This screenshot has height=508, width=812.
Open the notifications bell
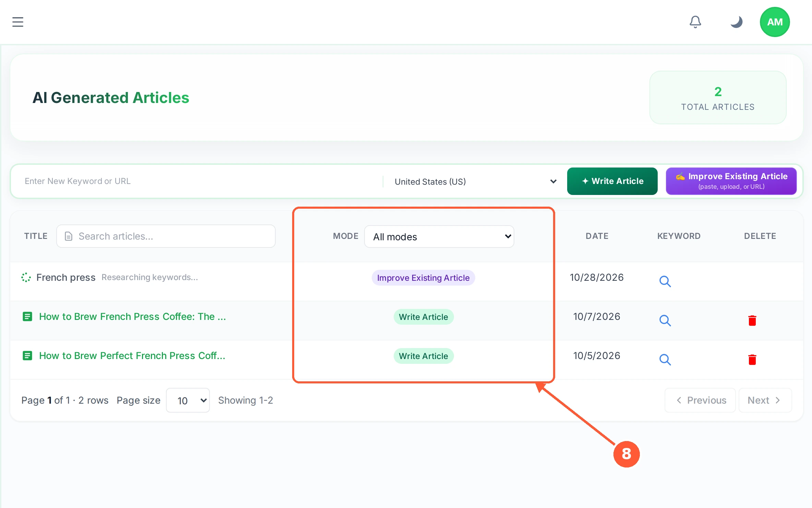pyautogui.click(x=695, y=22)
